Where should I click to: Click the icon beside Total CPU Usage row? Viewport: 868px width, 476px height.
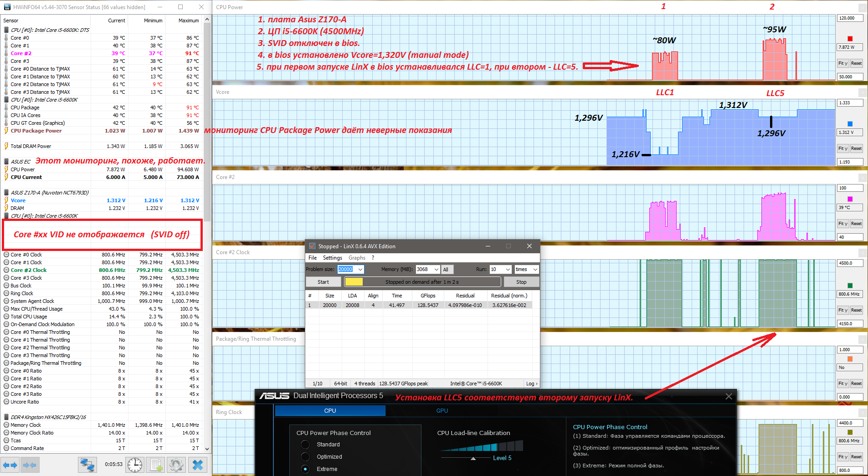(6, 317)
